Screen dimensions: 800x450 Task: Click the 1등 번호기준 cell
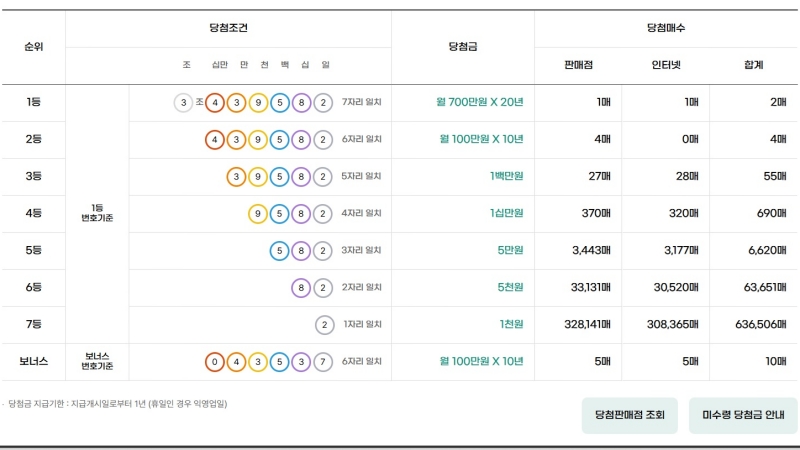[97, 213]
